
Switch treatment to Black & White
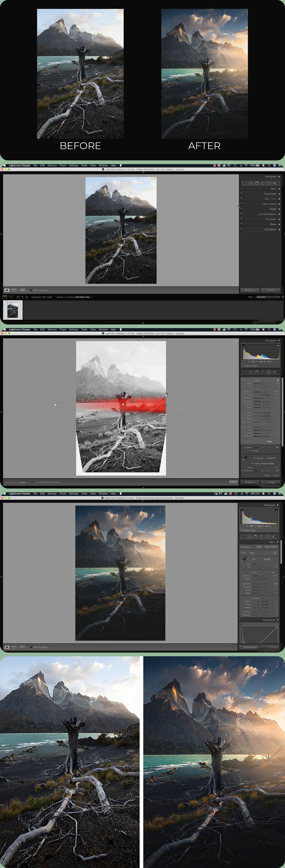click(x=271, y=547)
